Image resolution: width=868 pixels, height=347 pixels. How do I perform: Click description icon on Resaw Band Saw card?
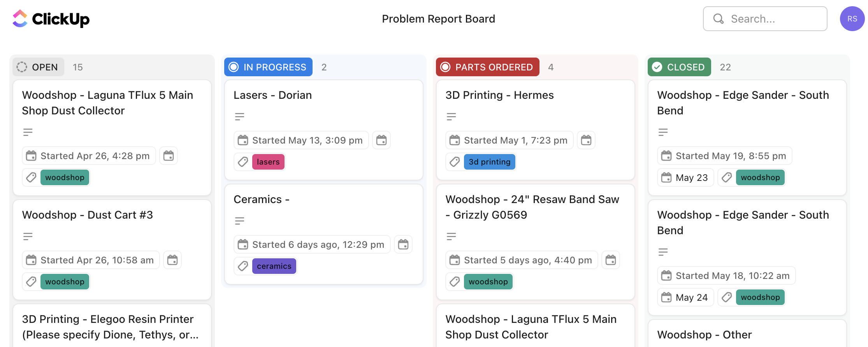pyautogui.click(x=451, y=236)
